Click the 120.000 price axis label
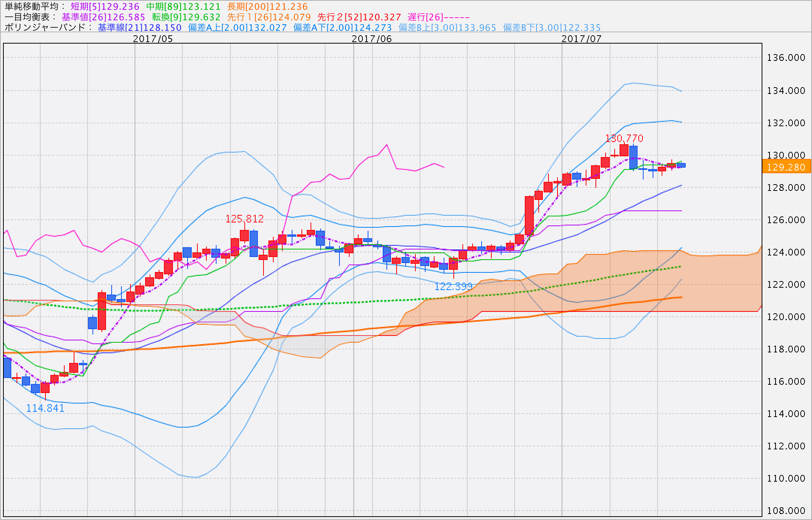 point(786,317)
